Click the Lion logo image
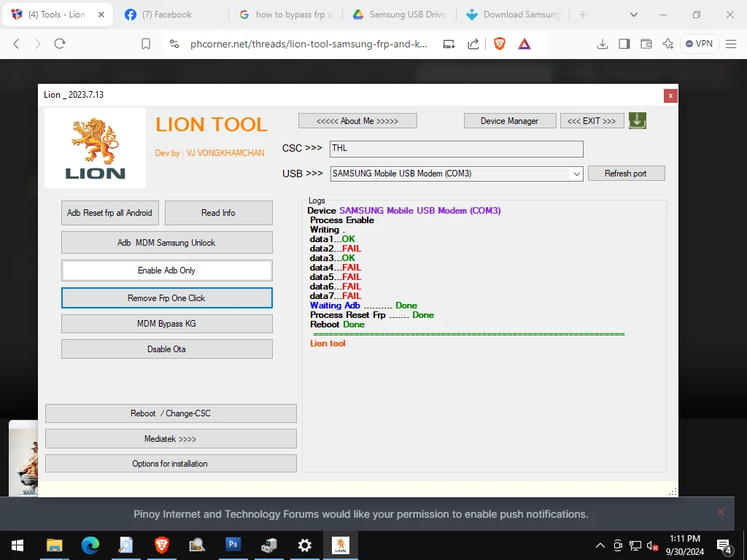747x560 pixels. point(96,148)
